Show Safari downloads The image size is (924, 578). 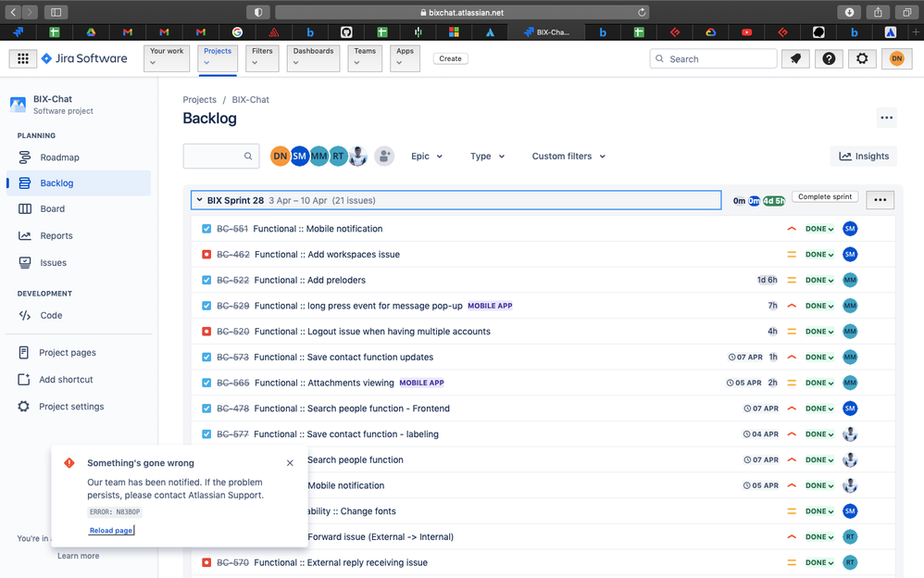[x=849, y=12]
